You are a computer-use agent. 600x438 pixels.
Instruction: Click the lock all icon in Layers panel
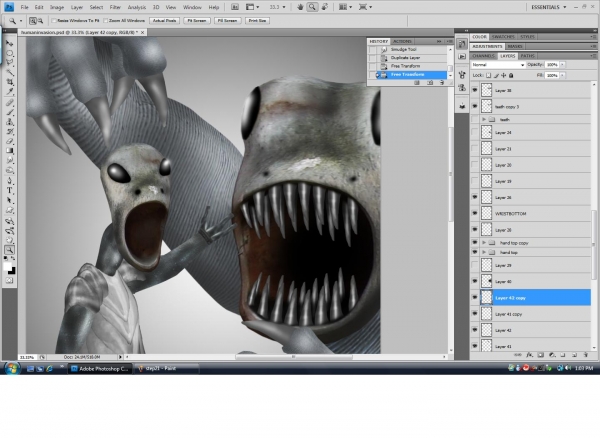tap(511, 75)
